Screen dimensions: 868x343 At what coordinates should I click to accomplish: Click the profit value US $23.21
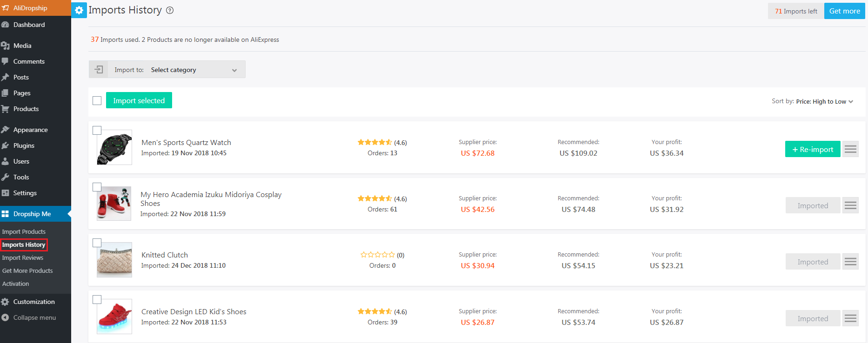click(667, 266)
